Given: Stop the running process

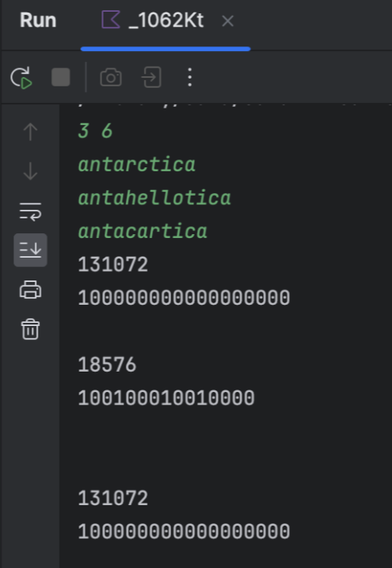Looking at the screenshot, I should [60, 77].
